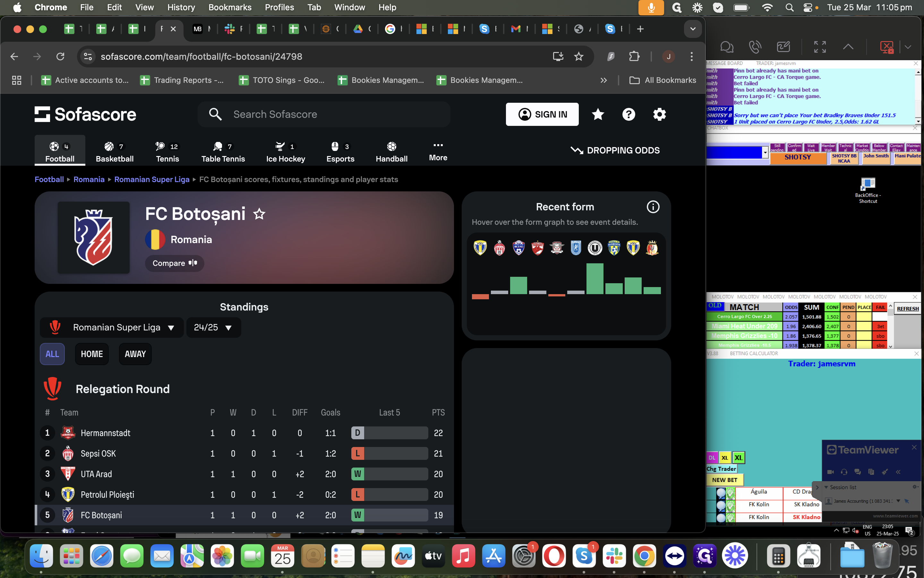Toggle TeamViewer fullscreen arrows icon
Image resolution: width=924 pixels, height=578 pixels.
820,47
